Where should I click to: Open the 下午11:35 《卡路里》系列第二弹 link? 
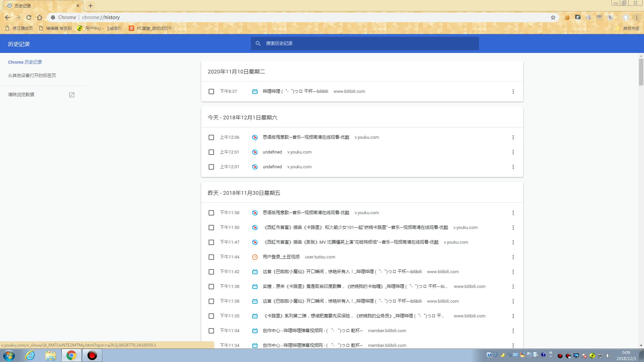[353, 316]
